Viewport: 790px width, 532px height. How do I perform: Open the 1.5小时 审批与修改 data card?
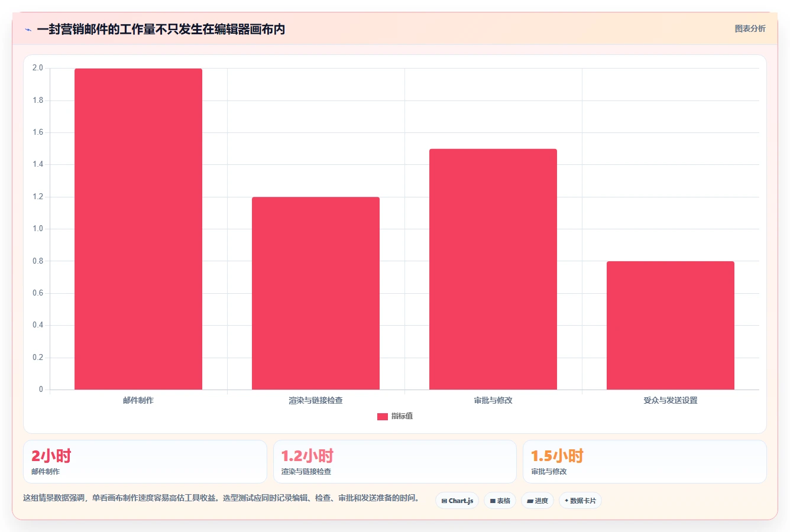(645, 462)
